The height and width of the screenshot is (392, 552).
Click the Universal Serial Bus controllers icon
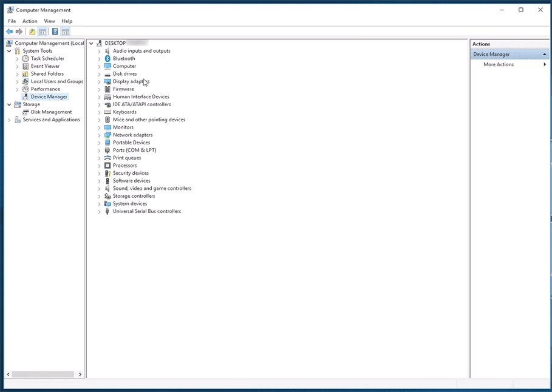[107, 211]
